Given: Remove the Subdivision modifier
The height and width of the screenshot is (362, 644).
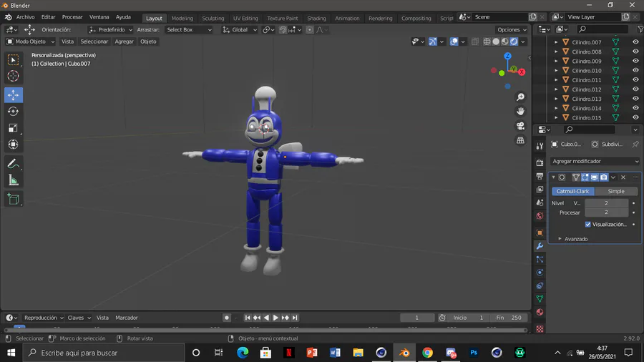Looking at the screenshot, I should 623,177.
